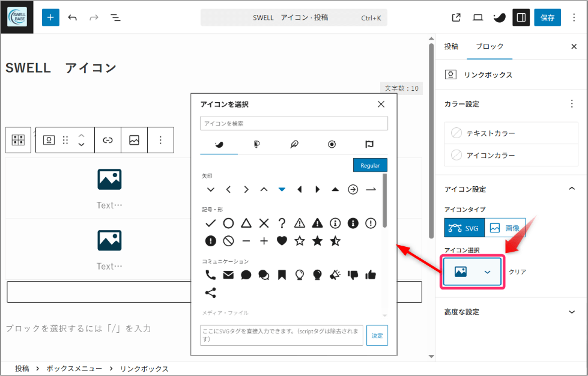Screen dimensions: 588x376
Task: Open the document overview list
Action: (x=115, y=17)
